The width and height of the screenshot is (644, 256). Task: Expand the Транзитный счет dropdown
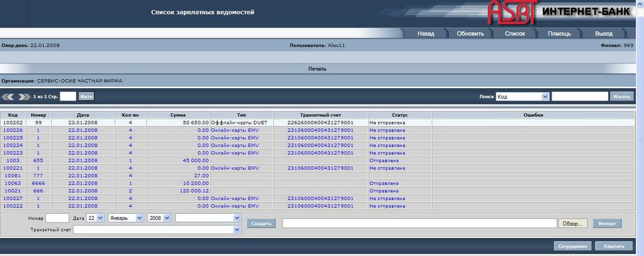(x=157, y=230)
